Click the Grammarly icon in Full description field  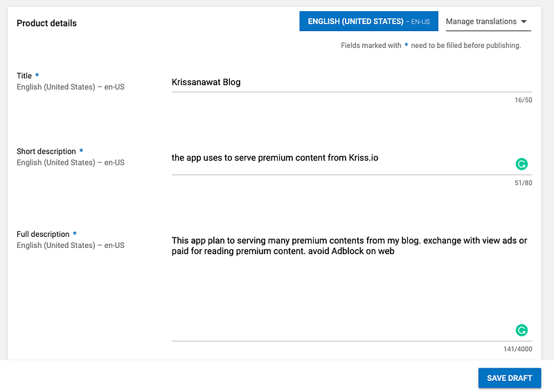[521, 330]
